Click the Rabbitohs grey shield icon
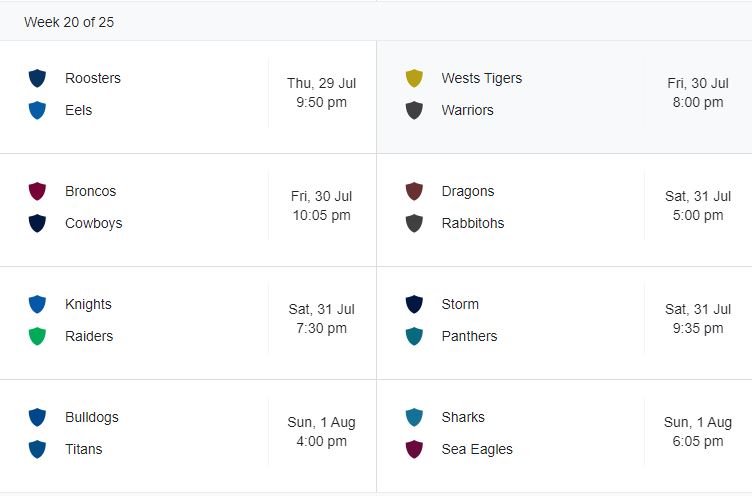752x496 pixels. [414, 223]
